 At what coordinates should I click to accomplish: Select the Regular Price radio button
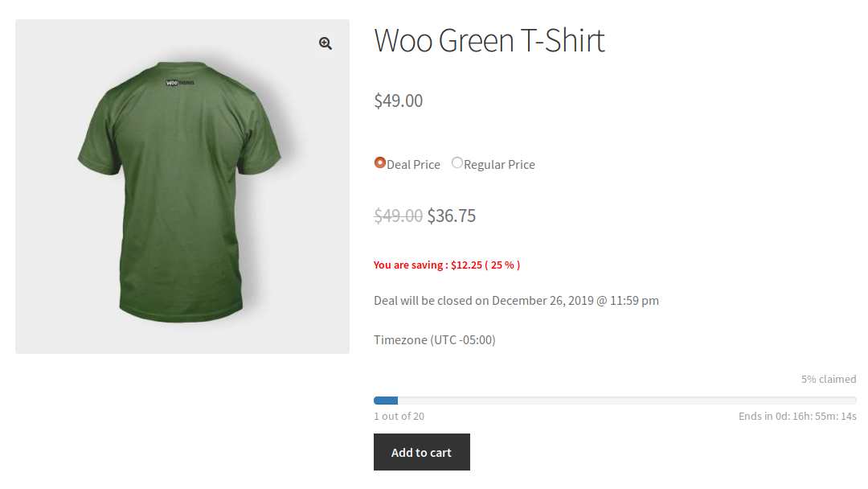point(457,162)
